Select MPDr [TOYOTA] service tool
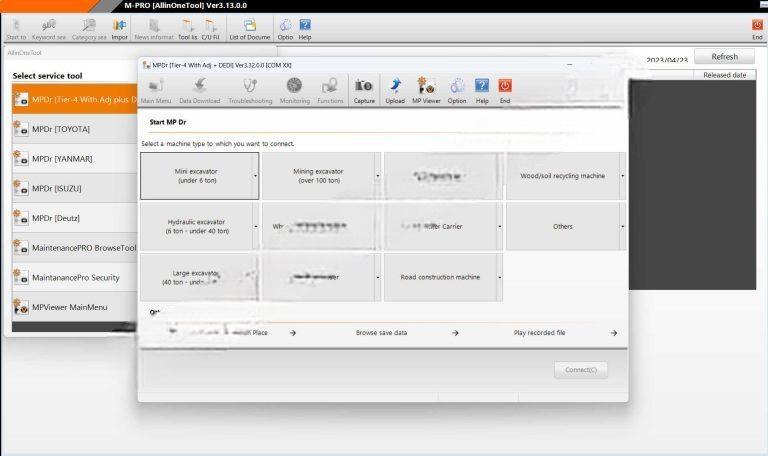The height and width of the screenshot is (456, 768). tap(74, 129)
